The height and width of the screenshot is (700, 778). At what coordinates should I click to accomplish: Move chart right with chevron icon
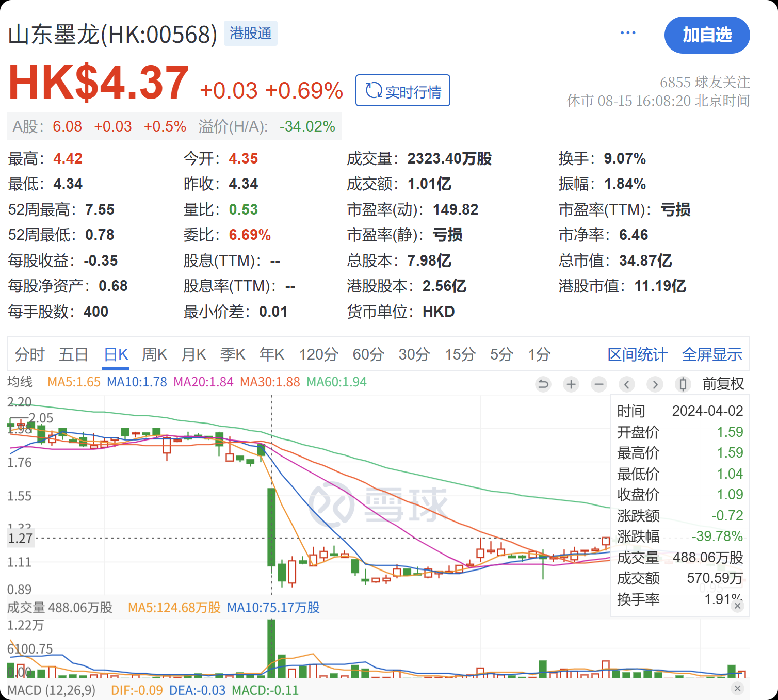655,384
